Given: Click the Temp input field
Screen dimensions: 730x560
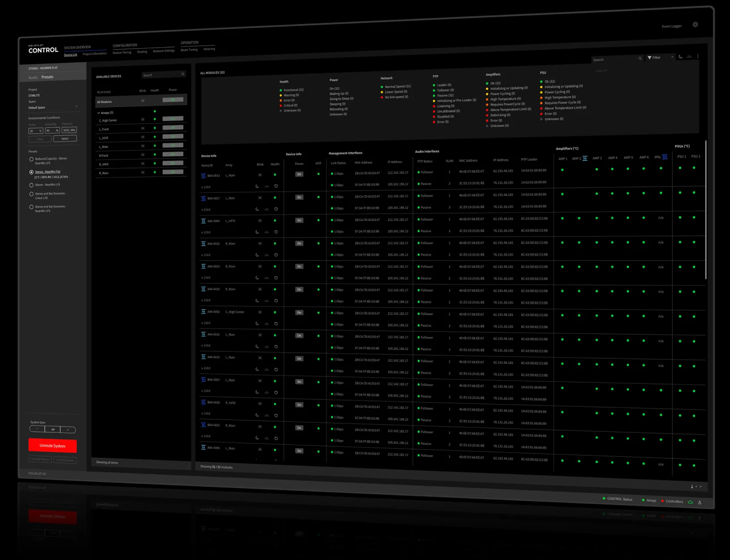Looking at the screenshot, I should (x=36, y=130).
